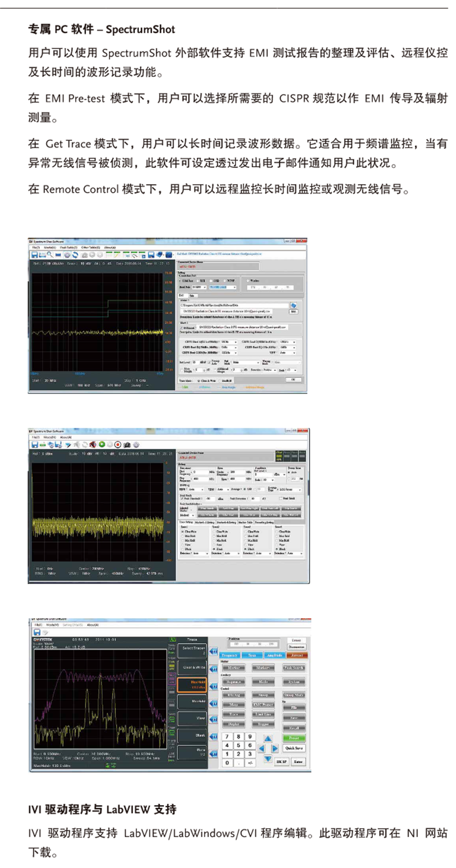The width and height of the screenshot is (456, 868).
Task: Click the red Record icon in the Get Trace window toolbar
Action: [117, 444]
